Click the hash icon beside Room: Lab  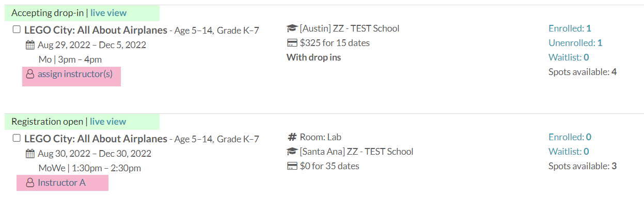point(292,137)
